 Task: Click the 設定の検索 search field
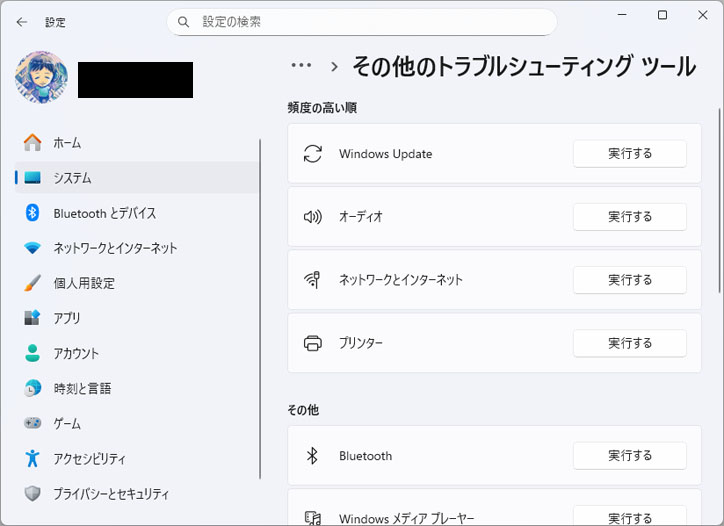370,21
